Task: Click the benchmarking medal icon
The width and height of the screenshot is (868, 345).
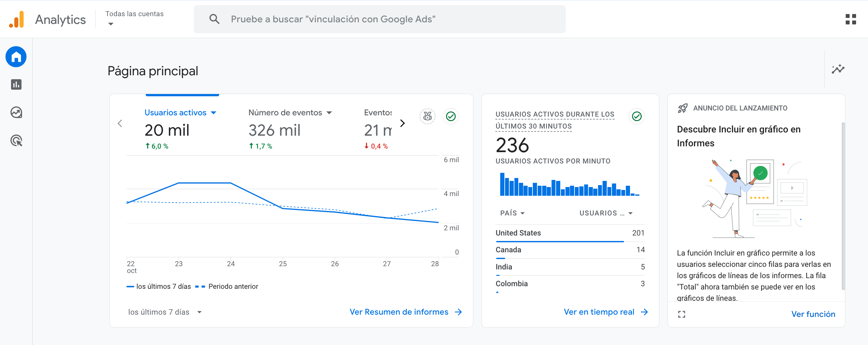Action: coord(427,116)
